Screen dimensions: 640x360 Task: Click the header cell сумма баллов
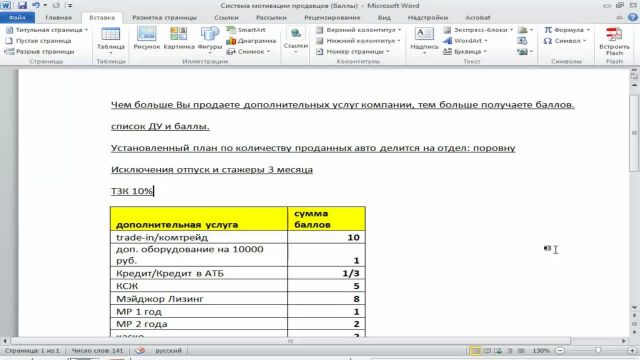pyautogui.click(x=326, y=219)
